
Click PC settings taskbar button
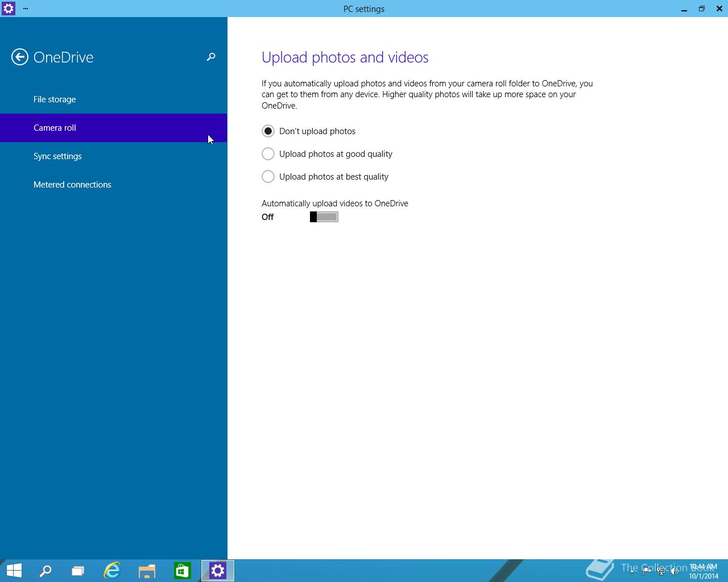click(x=218, y=571)
